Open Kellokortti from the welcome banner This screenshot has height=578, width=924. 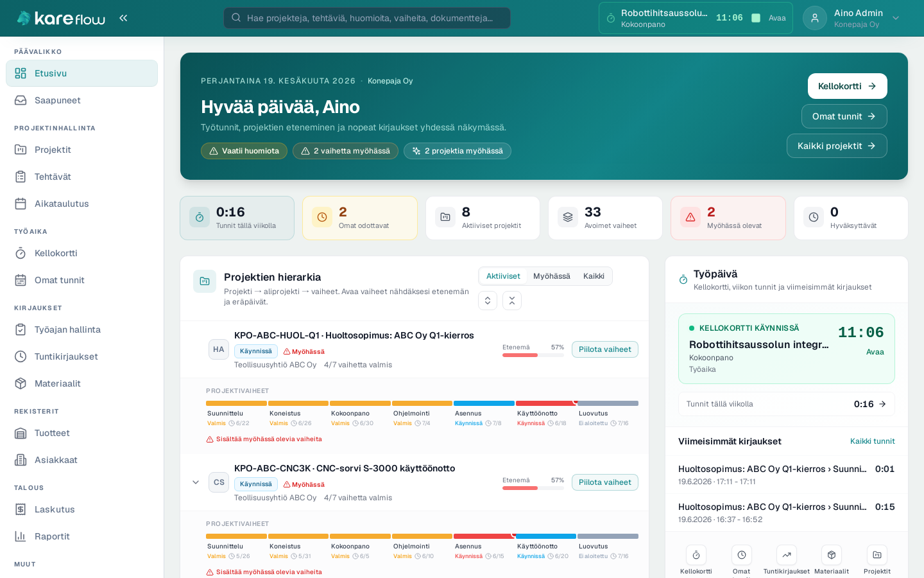click(847, 86)
